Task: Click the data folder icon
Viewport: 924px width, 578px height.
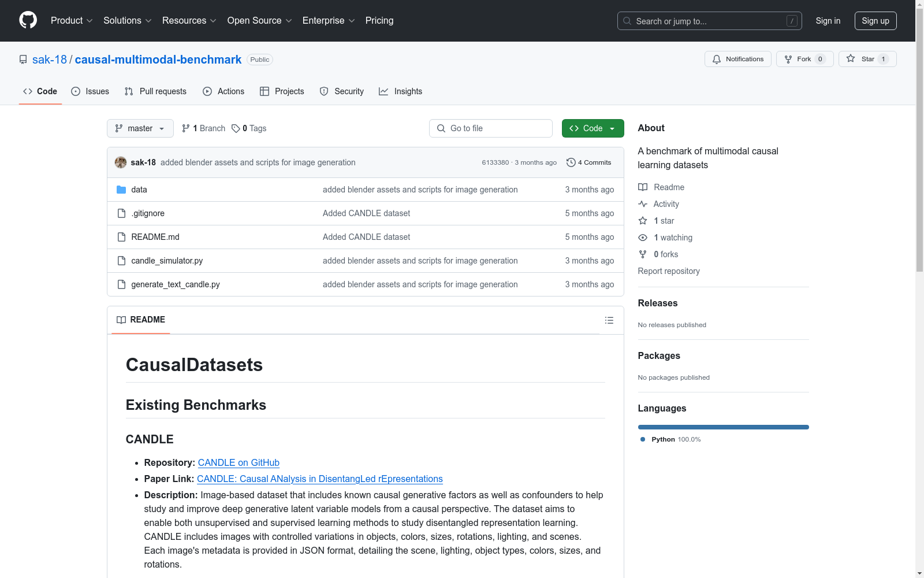Action: pyautogui.click(x=121, y=190)
